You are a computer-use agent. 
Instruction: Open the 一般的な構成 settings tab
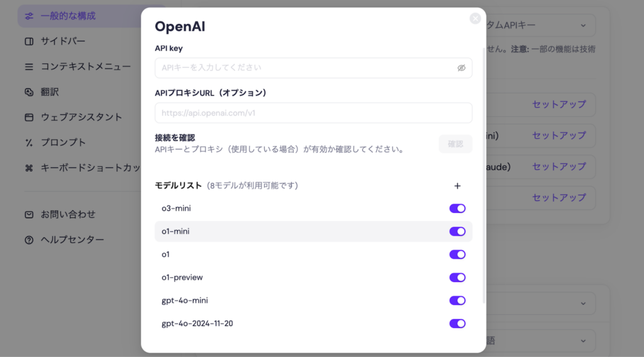coord(68,16)
